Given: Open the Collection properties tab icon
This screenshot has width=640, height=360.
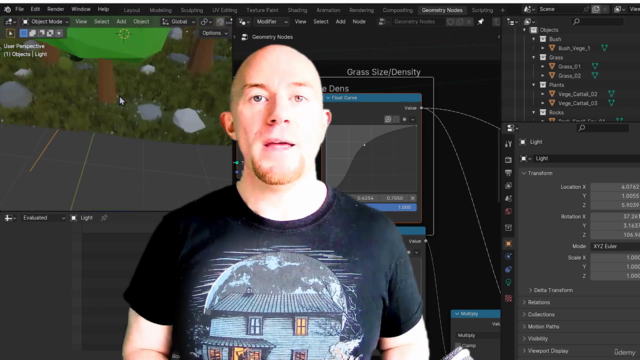Looking at the screenshot, I should (508, 227).
